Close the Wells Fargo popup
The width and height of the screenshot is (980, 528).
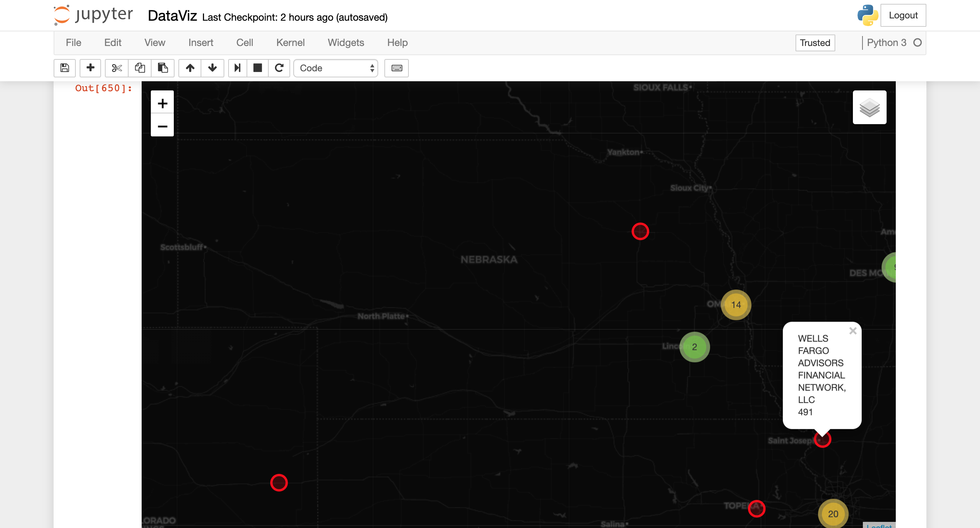(x=853, y=331)
